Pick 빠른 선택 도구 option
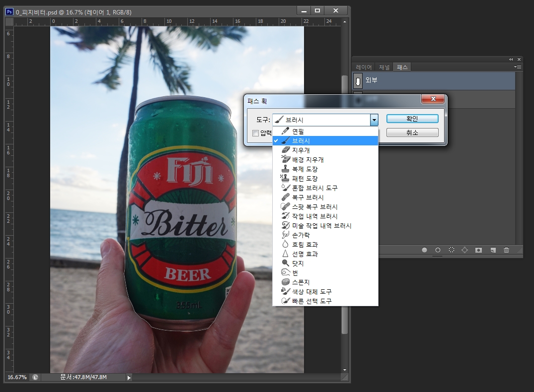 (325, 301)
